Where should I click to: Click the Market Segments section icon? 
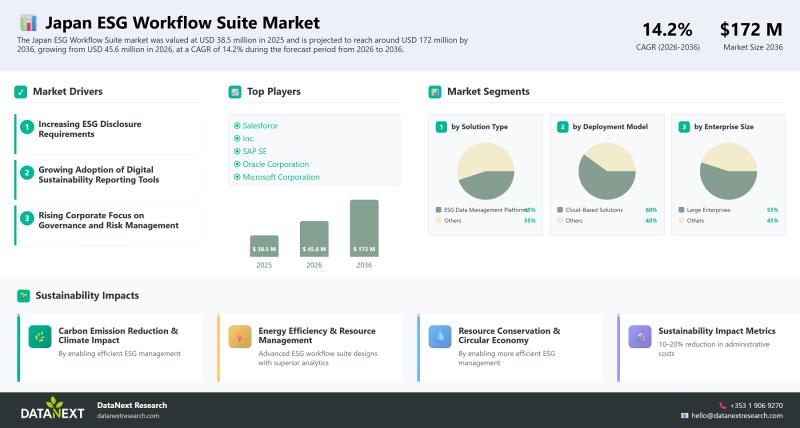pos(435,92)
